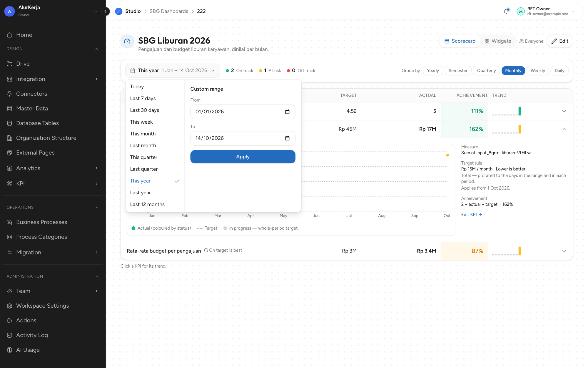Open AI Usage in the sidebar
Viewport: 588px width, 368px height.
53,350
